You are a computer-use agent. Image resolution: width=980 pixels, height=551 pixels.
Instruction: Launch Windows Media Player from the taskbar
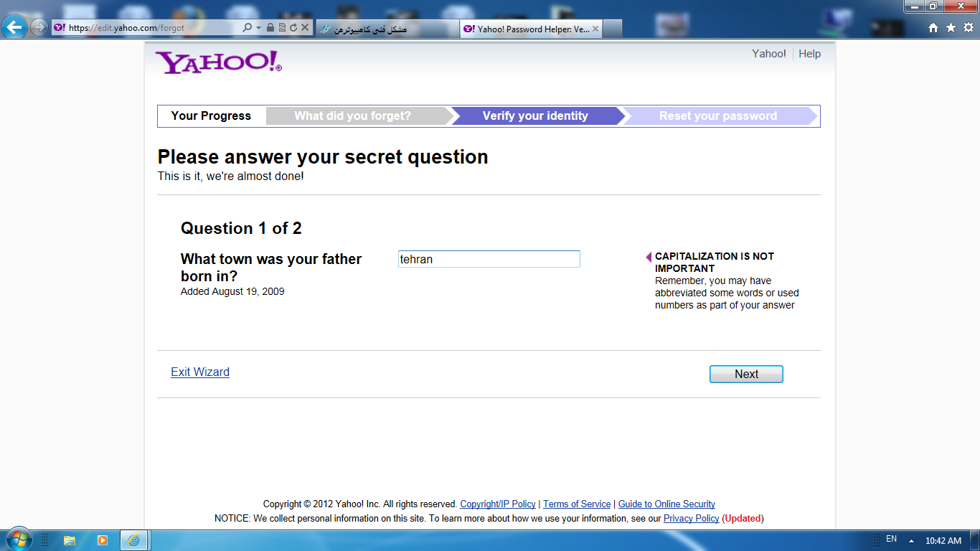[x=102, y=540]
